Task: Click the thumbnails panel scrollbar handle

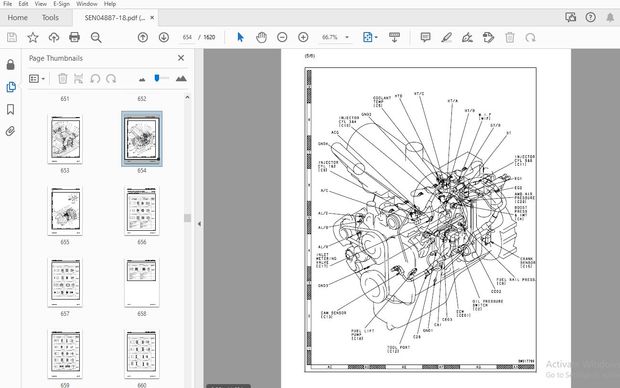Action: click(187, 218)
